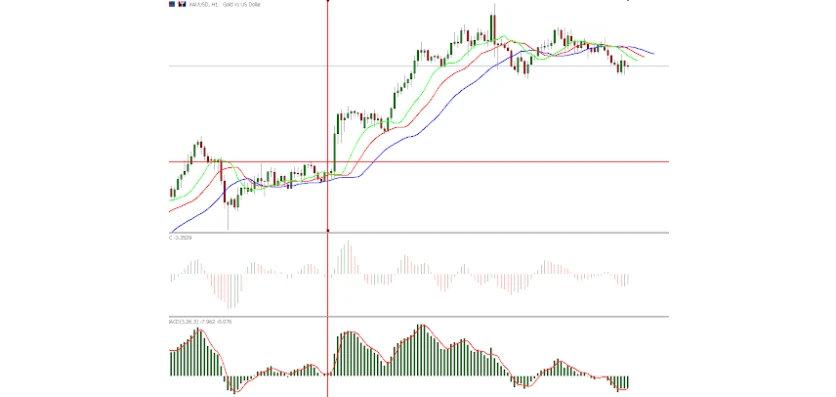Click the tallest bar in the middle oscillator
Image resolution: width=836 pixels, height=397 pixels.
348,258
